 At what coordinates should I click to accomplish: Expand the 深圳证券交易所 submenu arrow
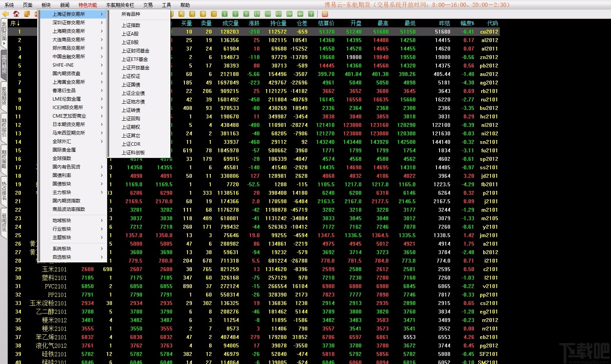coord(102,22)
